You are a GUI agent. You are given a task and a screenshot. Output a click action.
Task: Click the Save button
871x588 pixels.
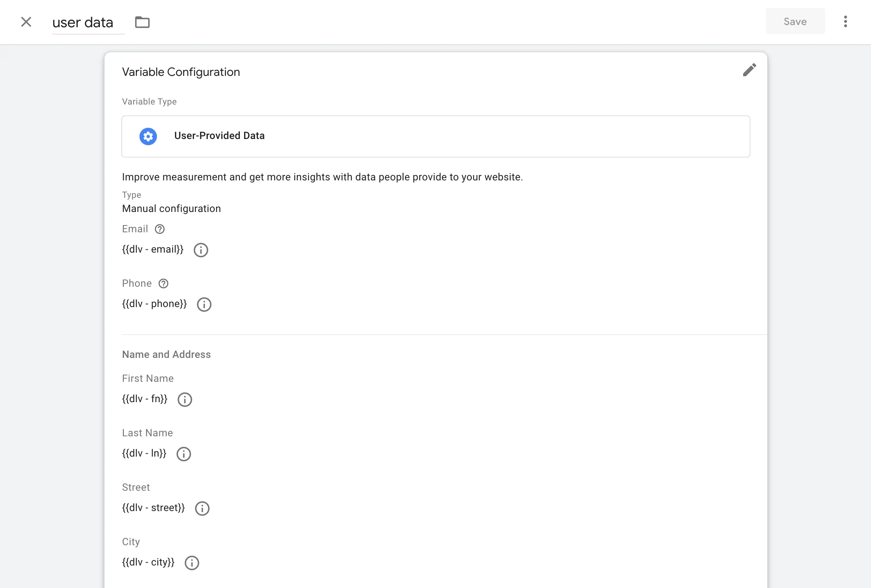click(795, 21)
